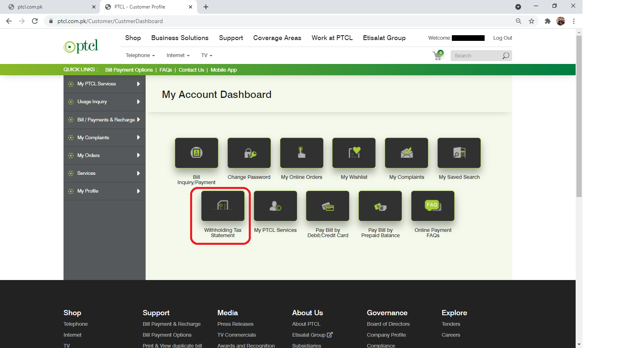Expand My Complaints sidebar menu
Image resolution: width=644 pixels, height=348 pixels.
tap(104, 138)
